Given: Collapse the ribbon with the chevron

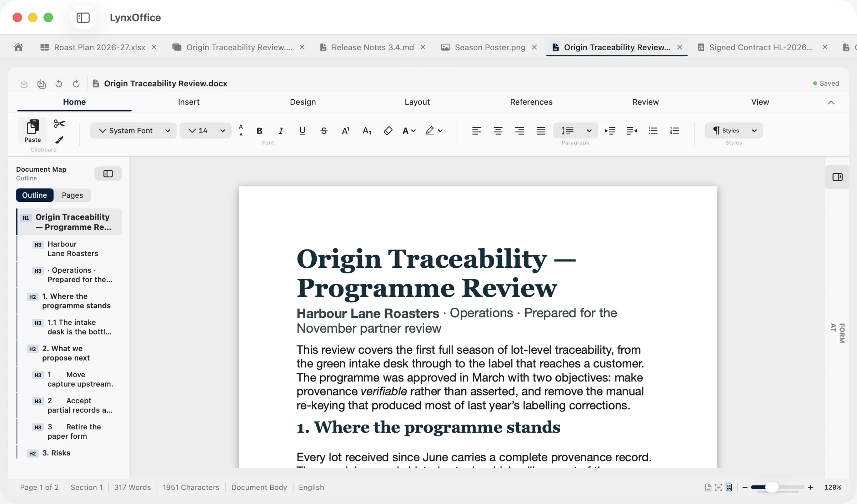Looking at the screenshot, I should 831,103.
